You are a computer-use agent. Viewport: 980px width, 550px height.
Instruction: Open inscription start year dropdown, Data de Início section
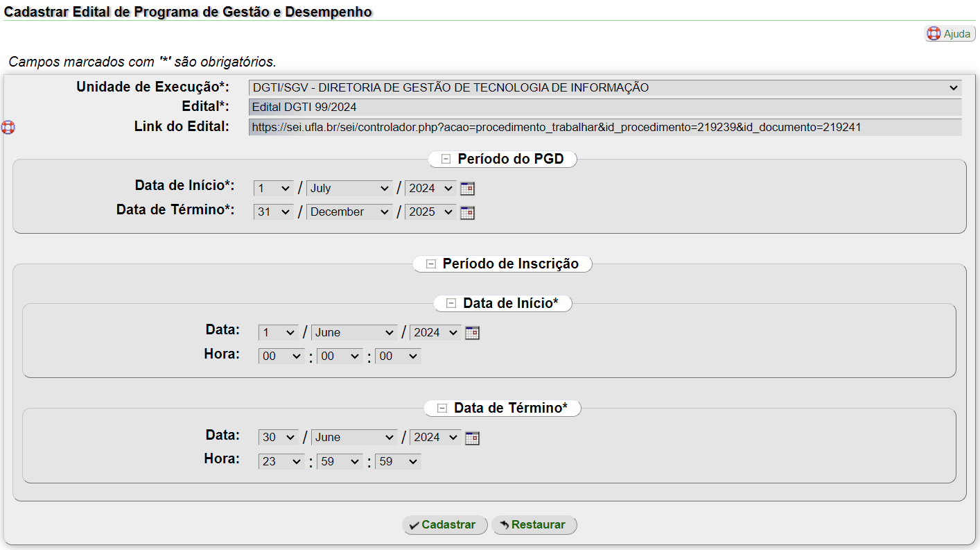[x=435, y=332]
